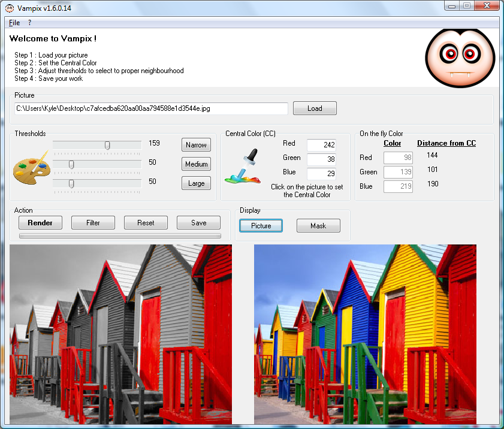The image size is (504, 429).
Task: Open the question mark help menu
Action: (x=29, y=23)
